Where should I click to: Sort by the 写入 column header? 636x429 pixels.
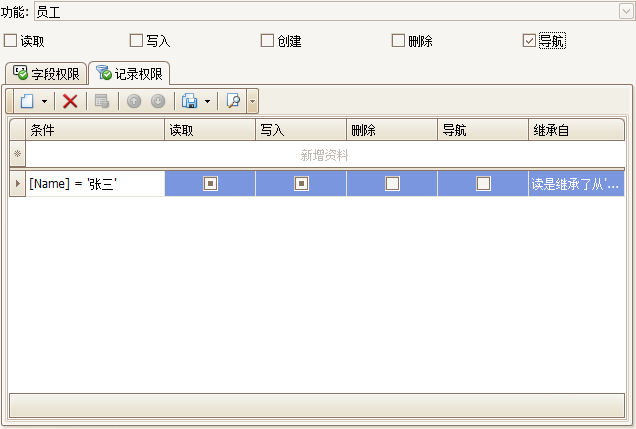point(301,130)
